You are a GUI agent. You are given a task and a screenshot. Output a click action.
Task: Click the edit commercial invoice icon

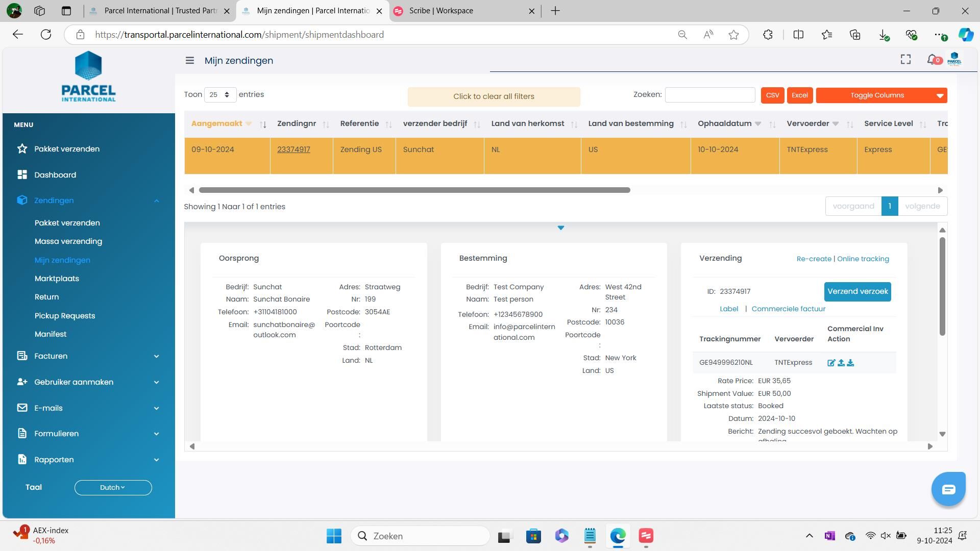831,363
